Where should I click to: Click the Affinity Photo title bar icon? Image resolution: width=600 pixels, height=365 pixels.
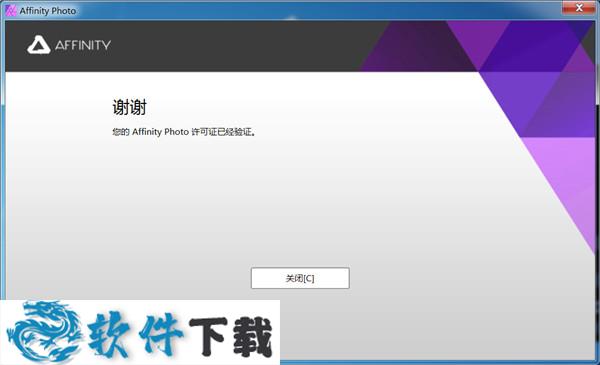point(11,11)
